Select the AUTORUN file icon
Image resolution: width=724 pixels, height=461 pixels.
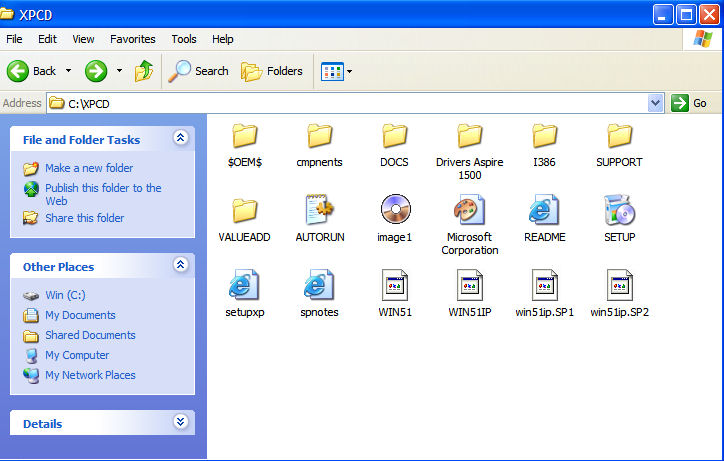click(x=320, y=209)
